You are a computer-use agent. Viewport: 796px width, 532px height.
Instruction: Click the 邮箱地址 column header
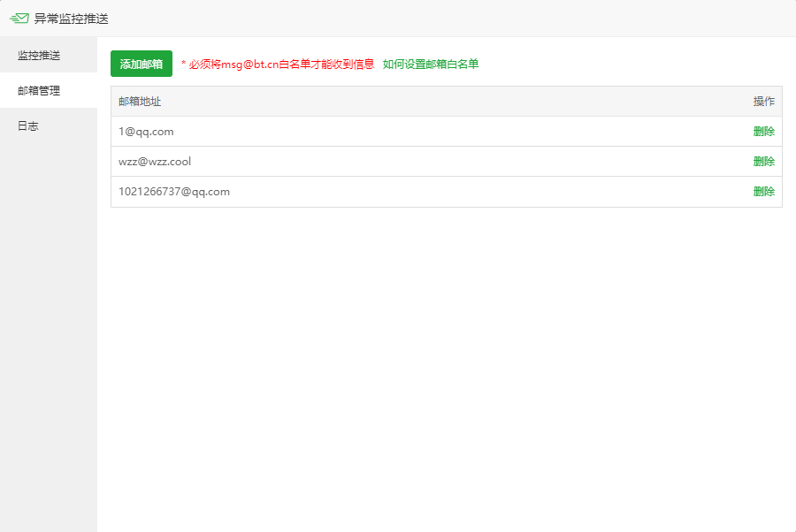click(140, 102)
